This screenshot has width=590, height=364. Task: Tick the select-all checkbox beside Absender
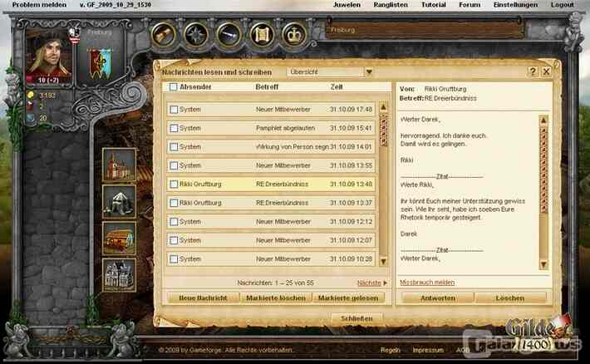pos(173,86)
